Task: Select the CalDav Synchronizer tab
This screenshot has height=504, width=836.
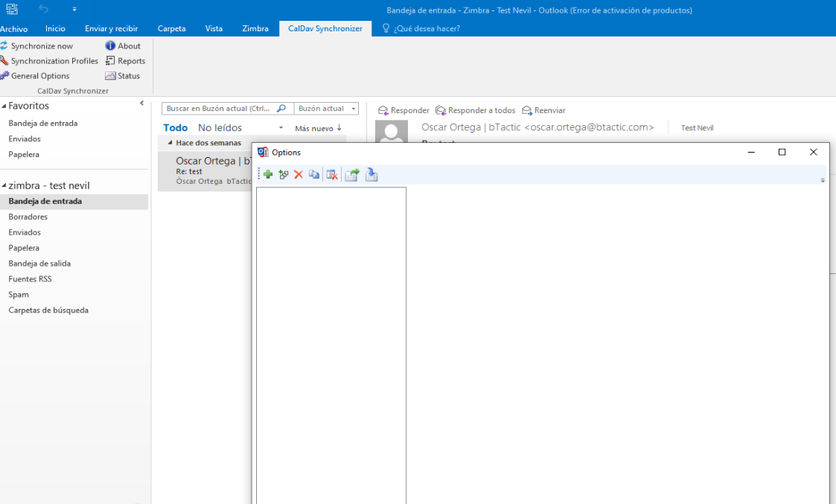Action: 325,29
